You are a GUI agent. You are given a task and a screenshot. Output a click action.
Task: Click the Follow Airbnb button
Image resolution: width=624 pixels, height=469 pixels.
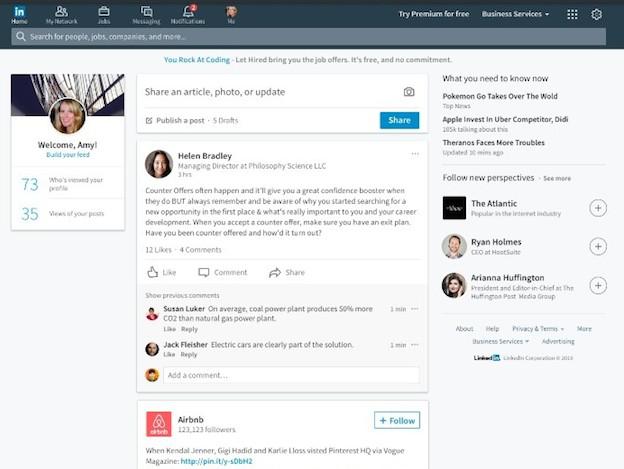(397, 420)
